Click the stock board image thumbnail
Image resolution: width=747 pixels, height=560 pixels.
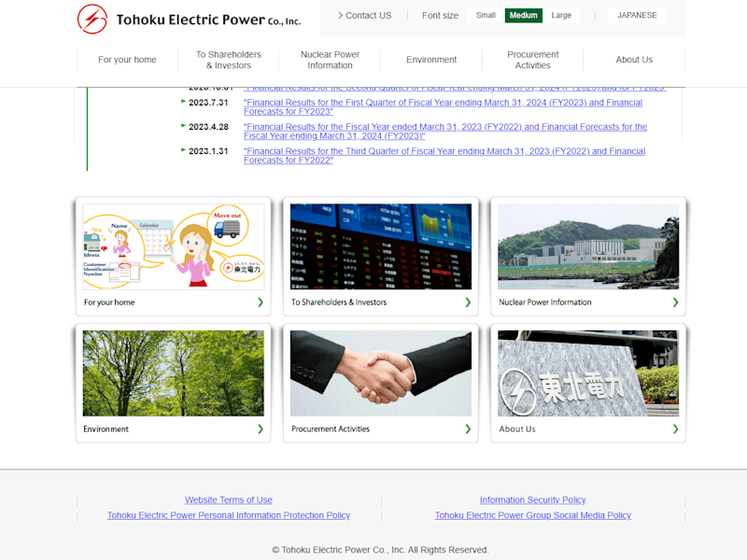pyautogui.click(x=381, y=246)
